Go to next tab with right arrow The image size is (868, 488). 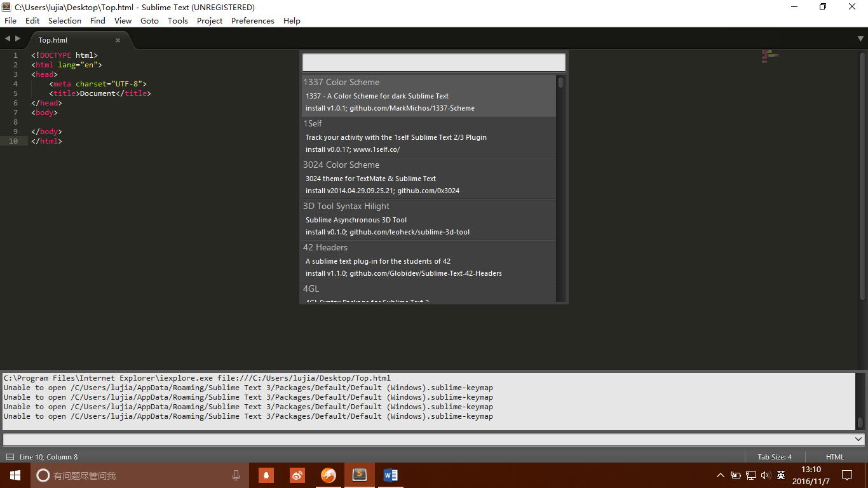tap(18, 39)
